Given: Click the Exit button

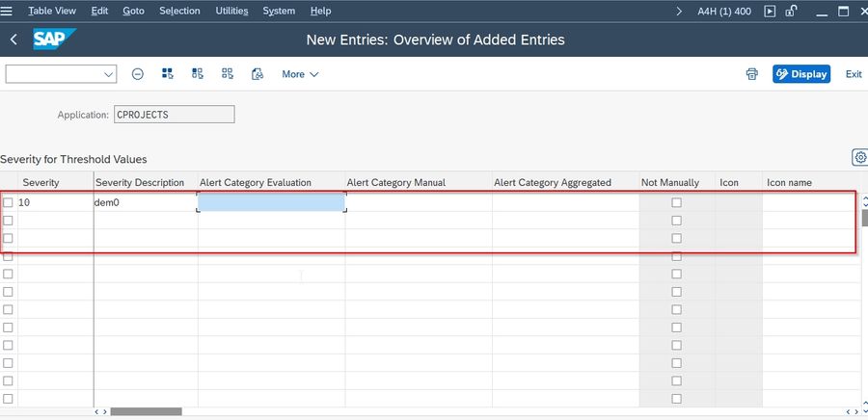Looking at the screenshot, I should (x=854, y=74).
